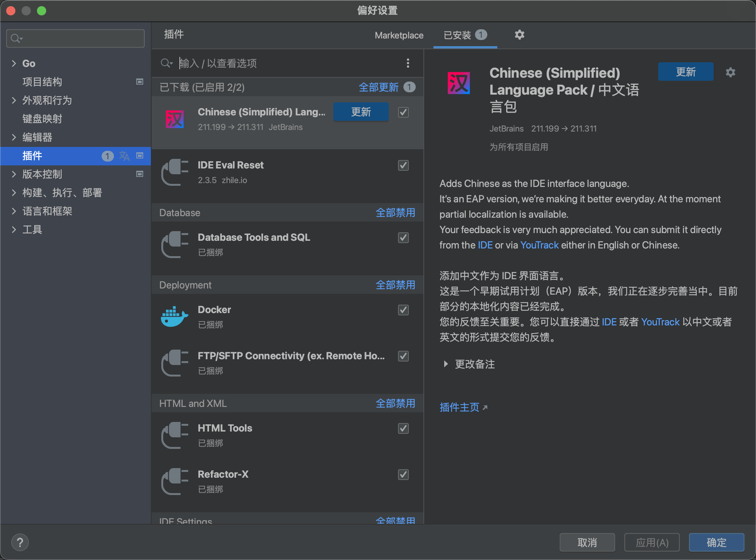The width and height of the screenshot is (756, 560).
Task: Switch to the Marketplace tab
Action: (x=399, y=35)
